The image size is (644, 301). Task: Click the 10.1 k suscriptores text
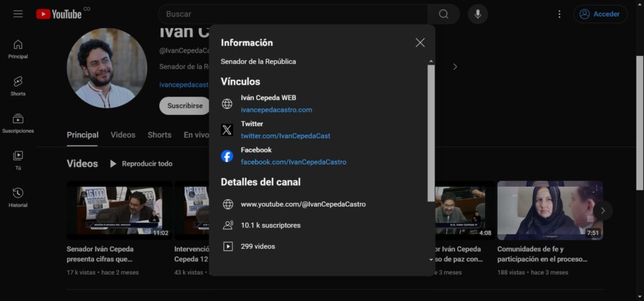270,226
